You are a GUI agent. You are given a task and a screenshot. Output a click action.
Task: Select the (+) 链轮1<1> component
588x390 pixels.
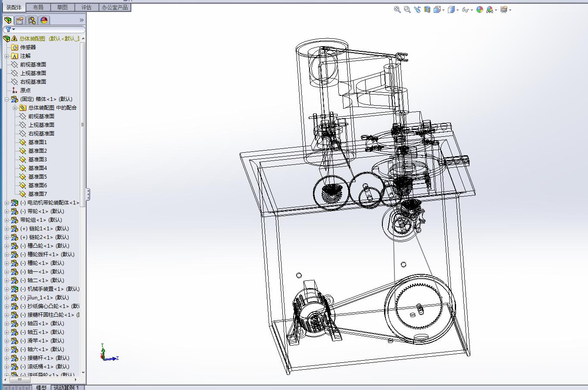pyautogui.click(x=44, y=228)
